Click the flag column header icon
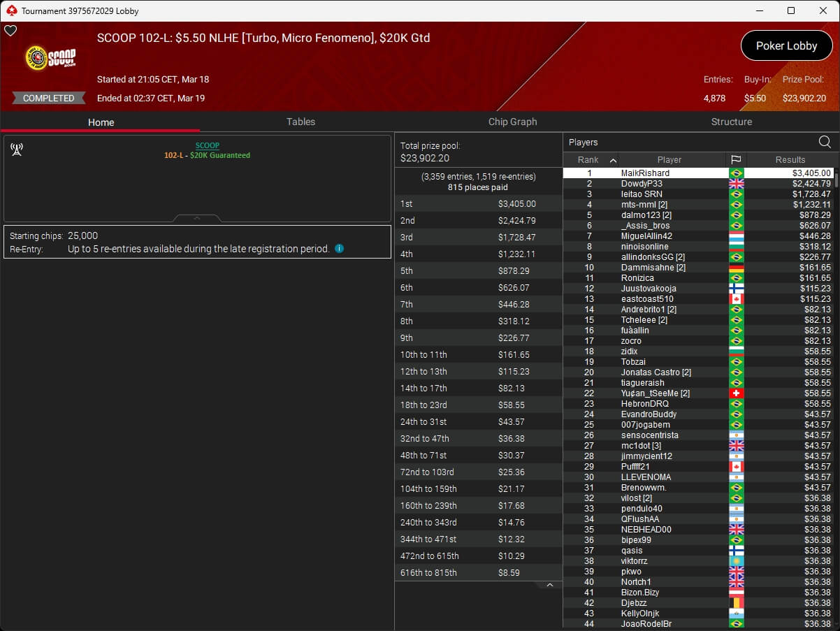 [x=736, y=160]
